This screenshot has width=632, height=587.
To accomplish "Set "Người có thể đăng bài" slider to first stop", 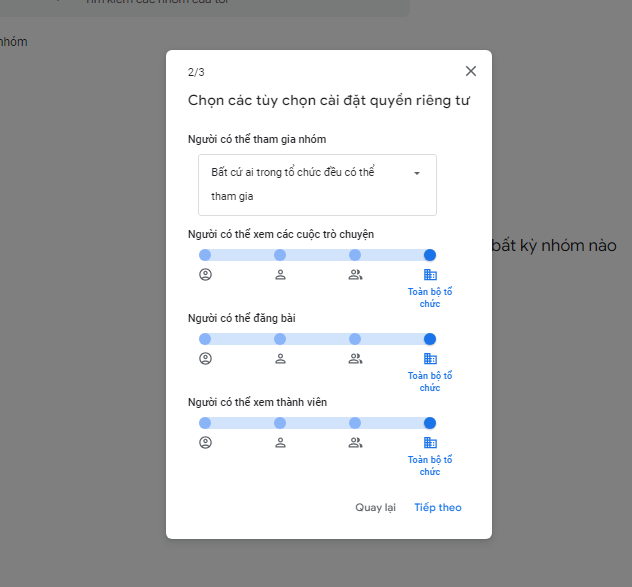I will click(205, 339).
